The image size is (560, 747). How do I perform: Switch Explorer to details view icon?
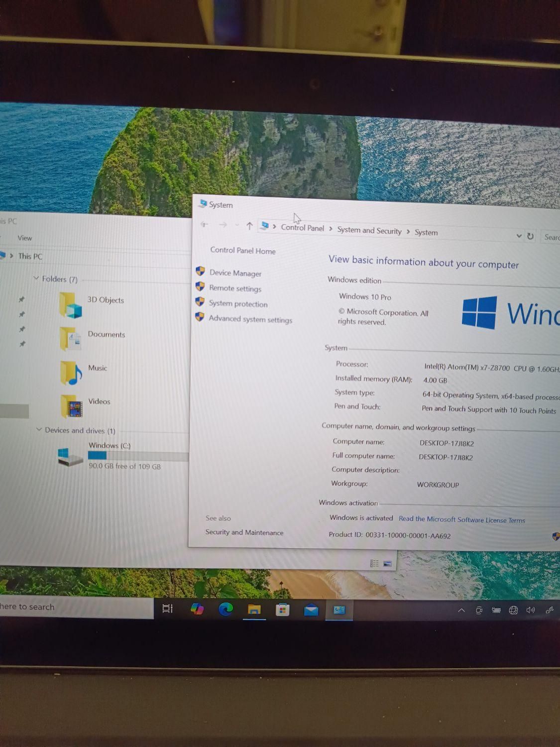point(375,563)
